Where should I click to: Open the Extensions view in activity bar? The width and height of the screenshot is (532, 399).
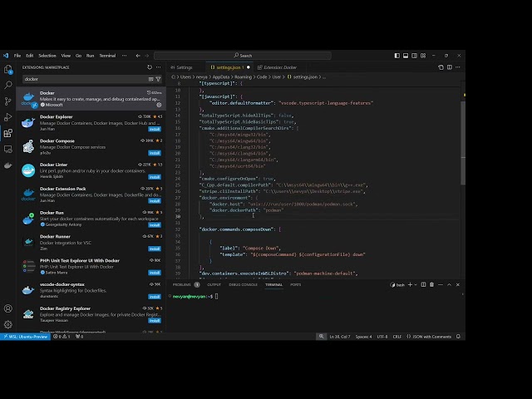tap(8, 133)
